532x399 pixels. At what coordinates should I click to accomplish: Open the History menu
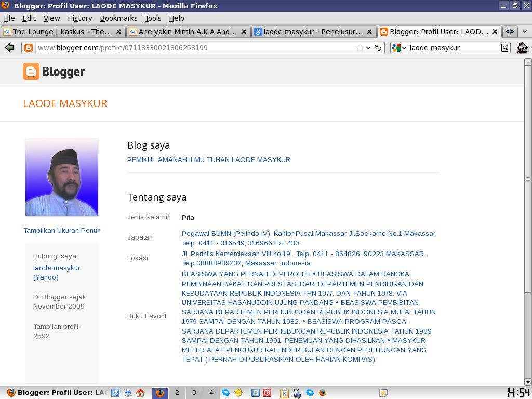(79, 18)
